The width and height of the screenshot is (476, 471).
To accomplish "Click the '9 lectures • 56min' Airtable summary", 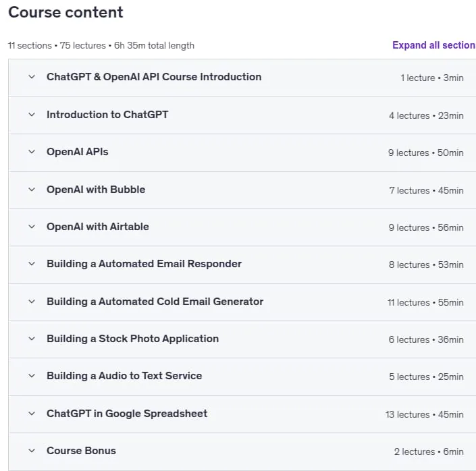I will (x=426, y=227).
